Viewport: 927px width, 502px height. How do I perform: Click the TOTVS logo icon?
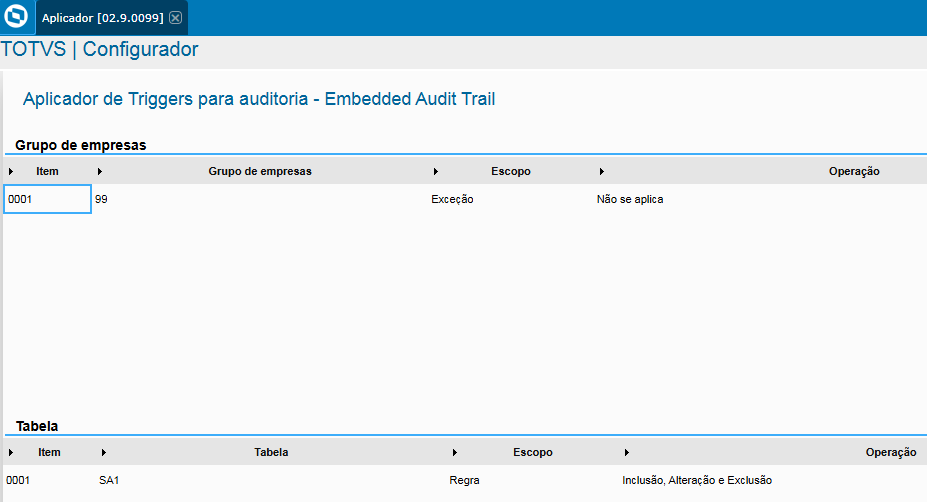[x=16, y=16]
